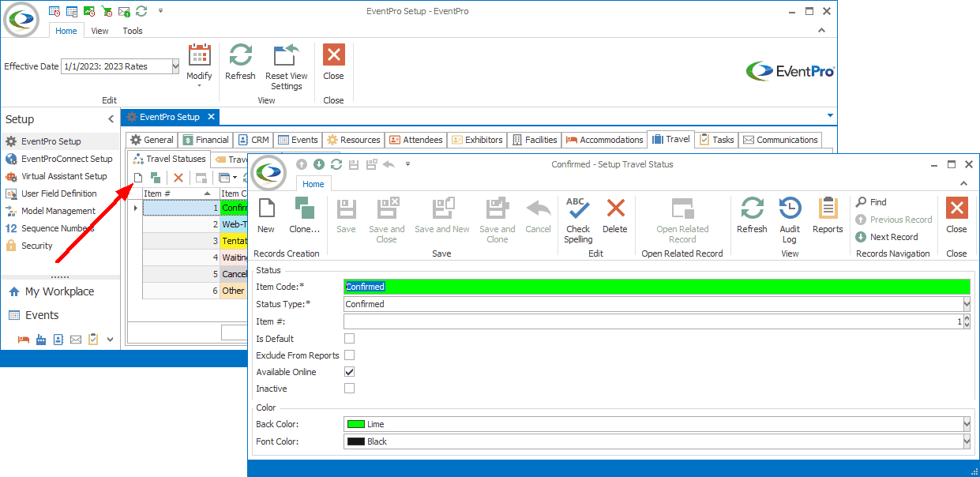Open the main window quick access customize arrow
980x477 pixels.
[x=161, y=11]
